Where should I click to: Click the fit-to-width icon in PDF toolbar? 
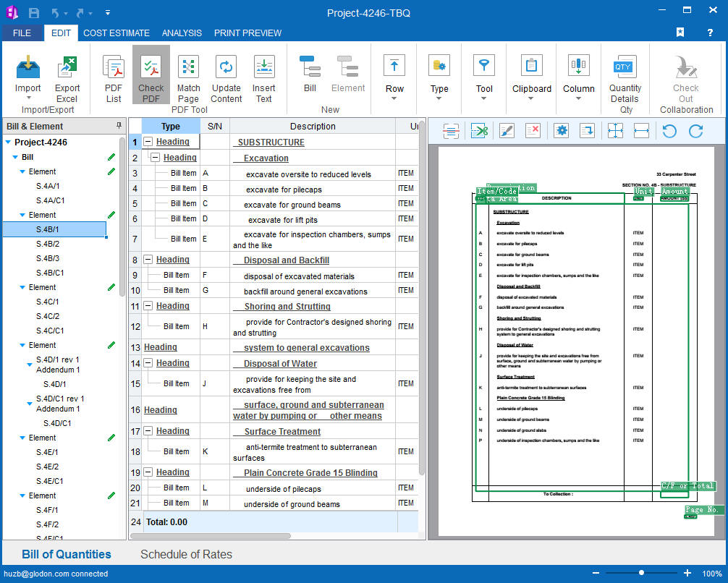(x=641, y=131)
